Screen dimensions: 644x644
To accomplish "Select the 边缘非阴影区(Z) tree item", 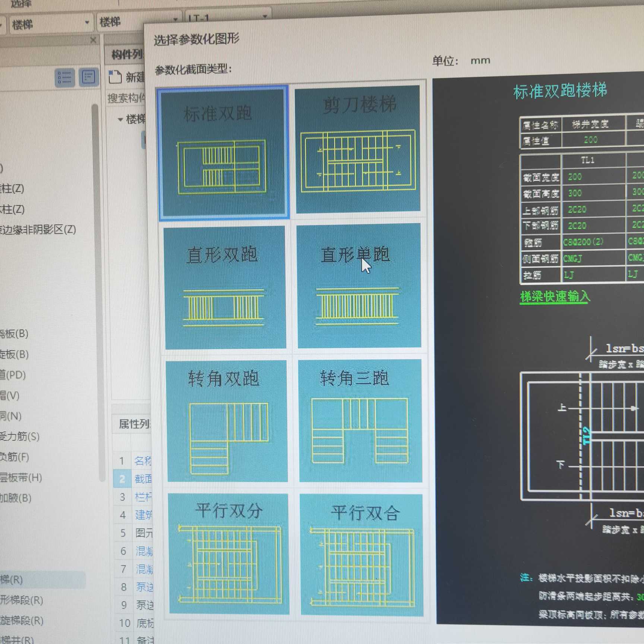I will [x=38, y=230].
